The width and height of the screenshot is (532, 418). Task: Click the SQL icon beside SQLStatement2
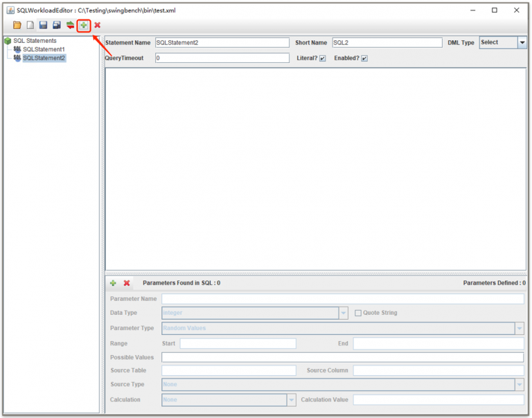(x=17, y=58)
